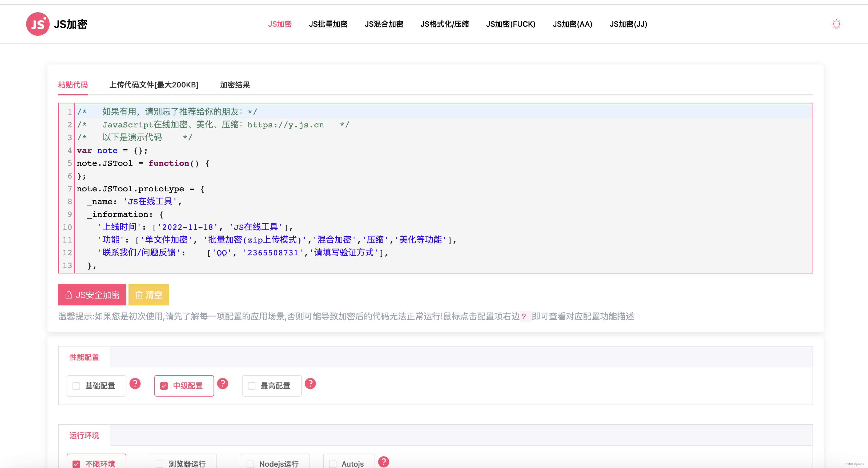Open the JS格式化/压缩 nav item
This screenshot has height=468, width=868.
click(x=444, y=24)
